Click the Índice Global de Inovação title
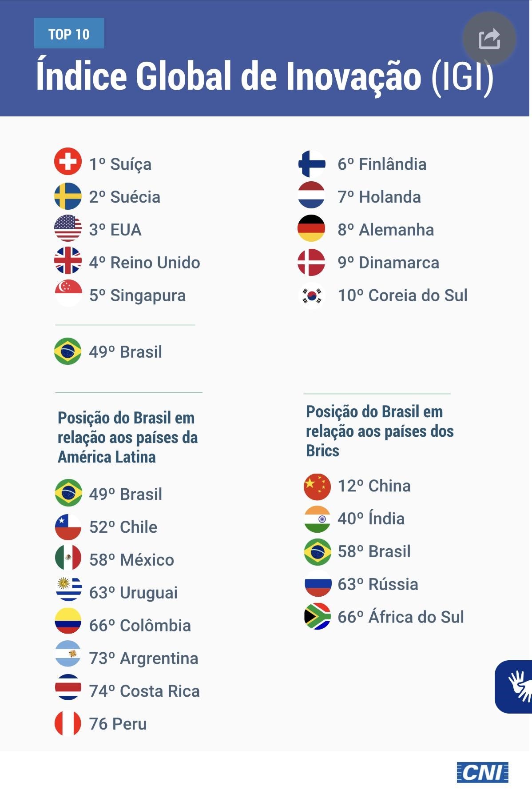Screen dimensions: 532x790 click(x=265, y=76)
